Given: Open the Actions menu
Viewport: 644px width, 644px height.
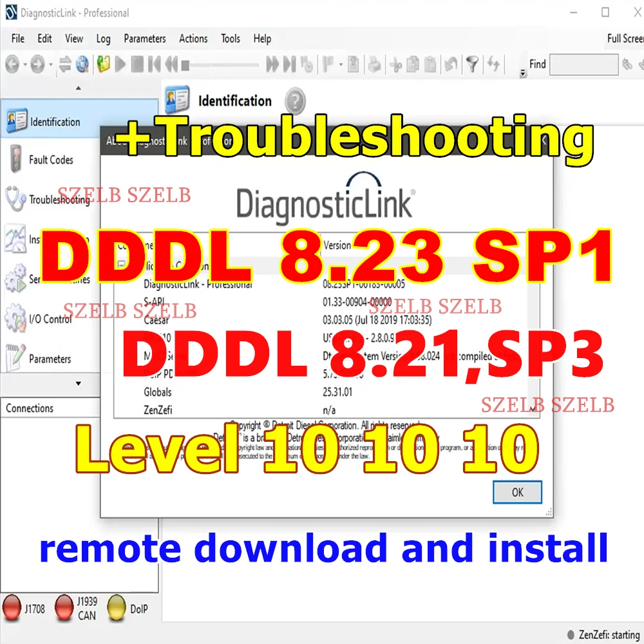Looking at the screenshot, I should tap(193, 39).
